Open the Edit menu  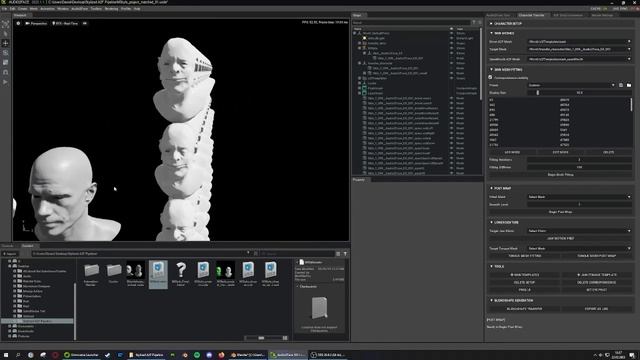click(x=13, y=9)
